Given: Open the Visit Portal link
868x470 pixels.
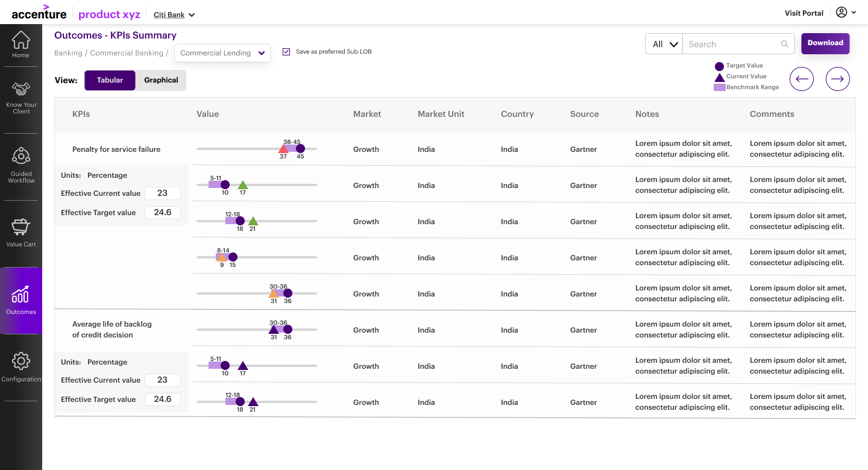Looking at the screenshot, I should pos(804,13).
